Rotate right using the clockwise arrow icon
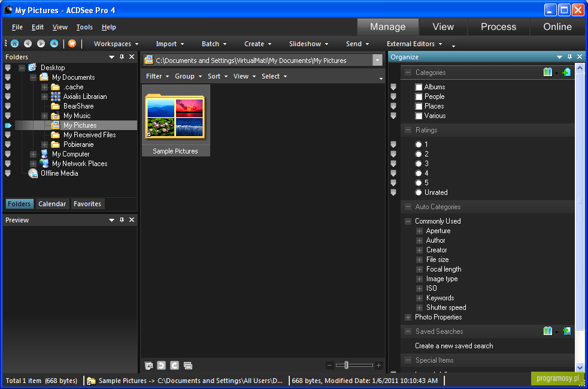 [x=174, y=366]
